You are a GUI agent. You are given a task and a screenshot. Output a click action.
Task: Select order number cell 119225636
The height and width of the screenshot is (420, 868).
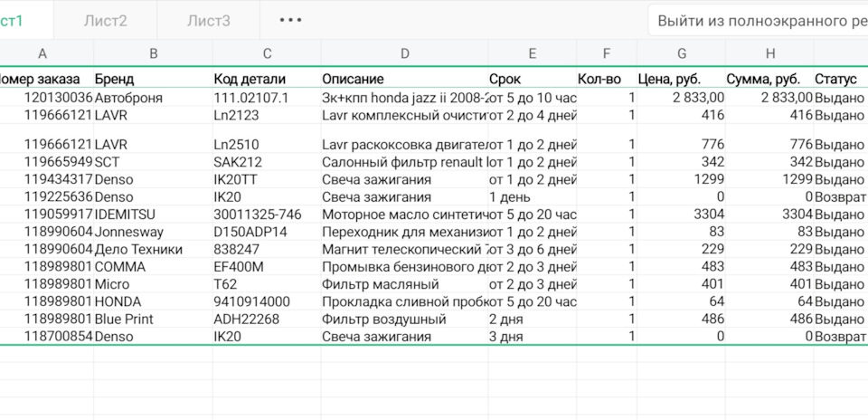tap(46, 196)
